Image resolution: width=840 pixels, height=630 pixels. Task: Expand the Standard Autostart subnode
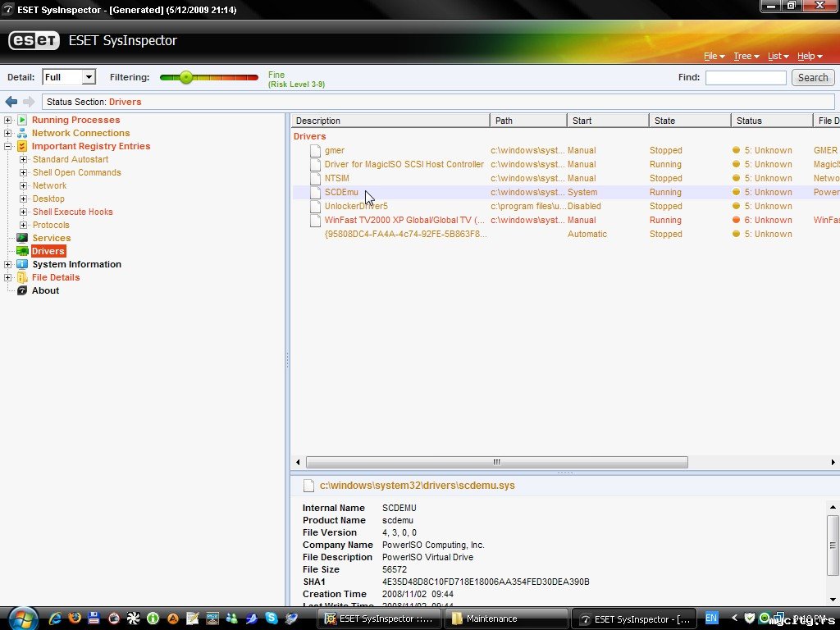(23, 159)
